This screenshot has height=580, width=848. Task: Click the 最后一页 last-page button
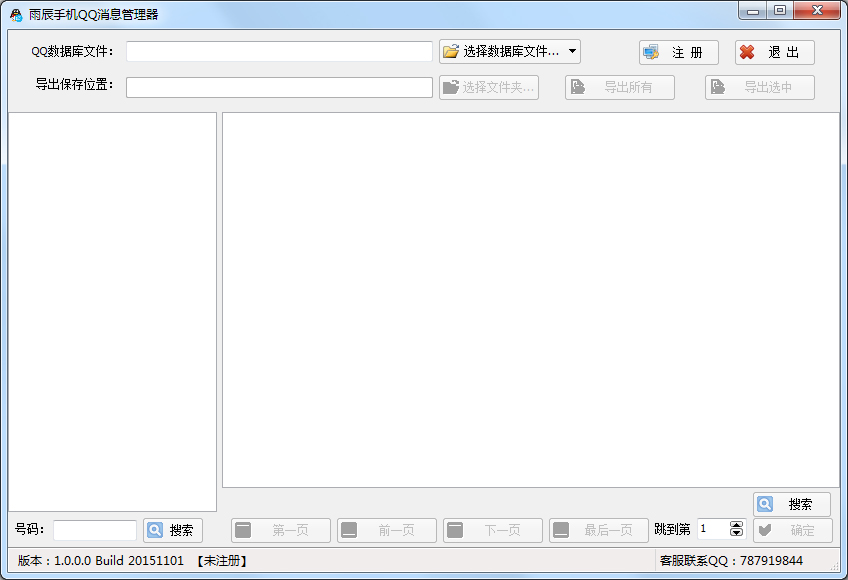(600, 530)
